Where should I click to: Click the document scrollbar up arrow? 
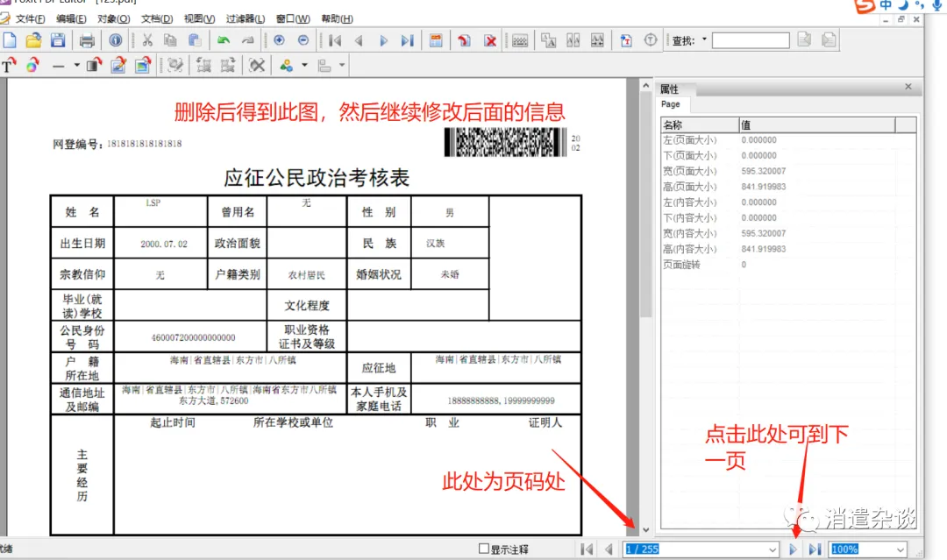tap(645, 86)
